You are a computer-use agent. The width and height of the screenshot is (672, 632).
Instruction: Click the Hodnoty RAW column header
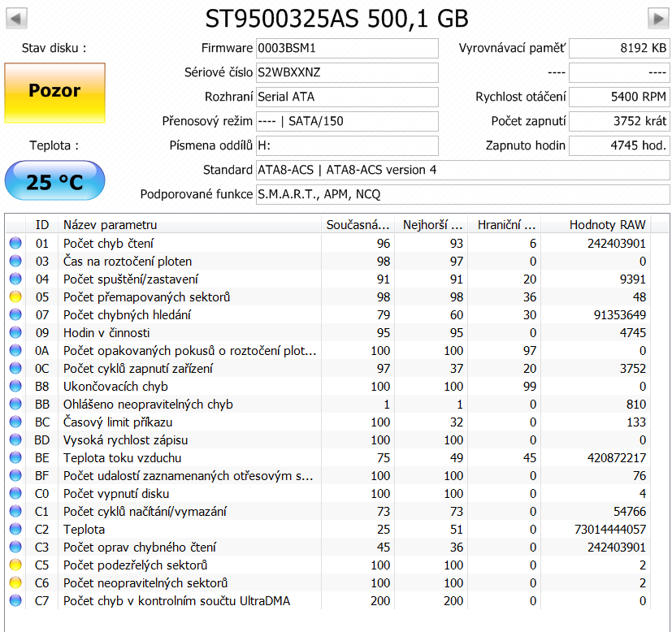tap(596, 224)
